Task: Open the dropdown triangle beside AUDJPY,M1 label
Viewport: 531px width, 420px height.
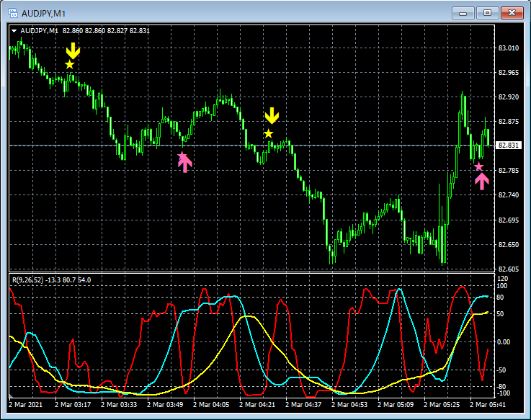Action: tap(14, 31)
